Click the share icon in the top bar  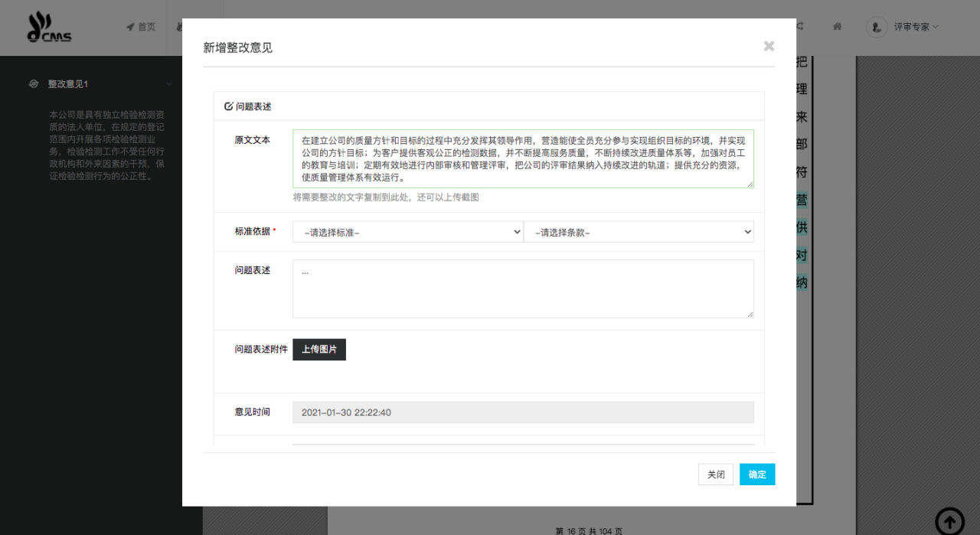799,26
